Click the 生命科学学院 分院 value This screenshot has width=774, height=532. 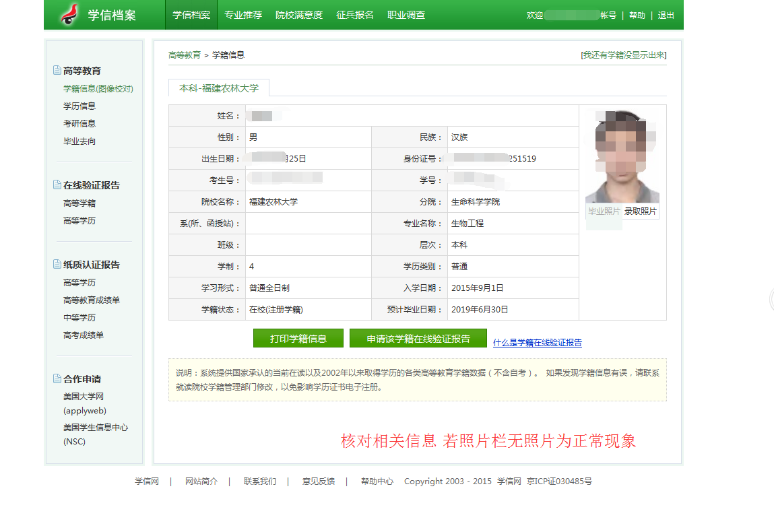[x=476, y=202]
